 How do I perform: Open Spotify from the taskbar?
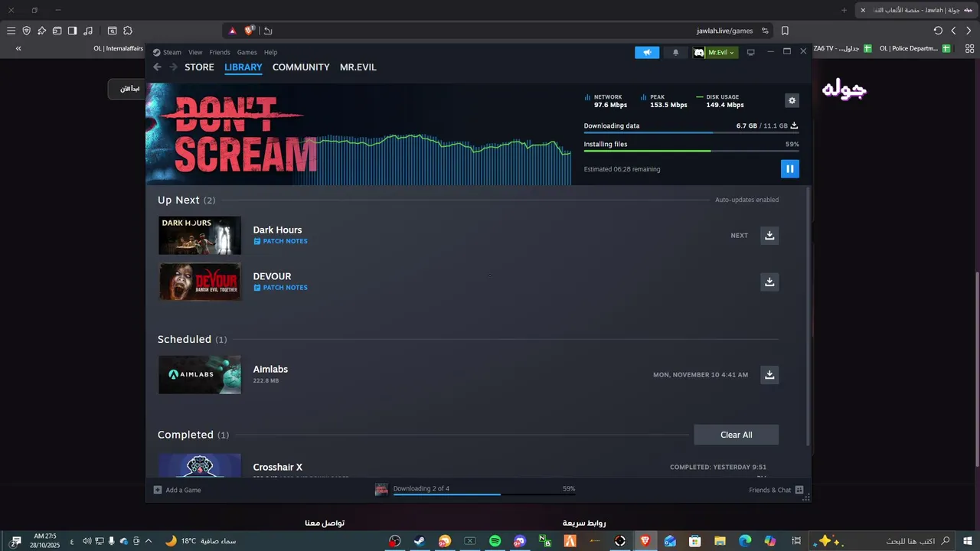click(x=495, y=541)
